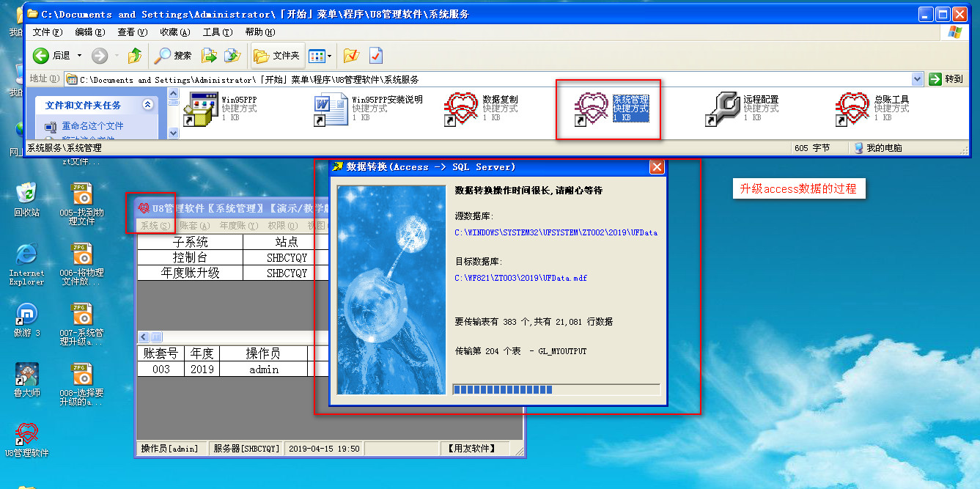
Task: Expand the address bar dropdown arrow
Action: pyautogui.click(x=917, y=79)
